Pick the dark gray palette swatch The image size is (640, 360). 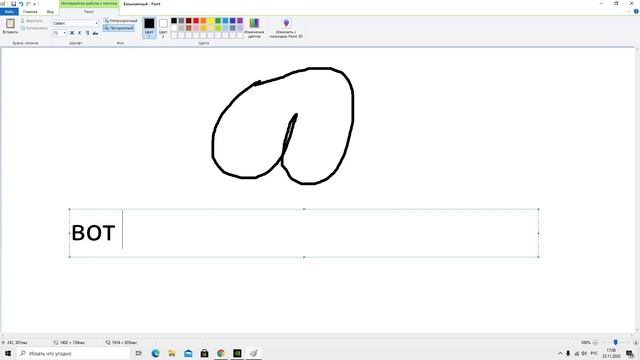point(181,20)
